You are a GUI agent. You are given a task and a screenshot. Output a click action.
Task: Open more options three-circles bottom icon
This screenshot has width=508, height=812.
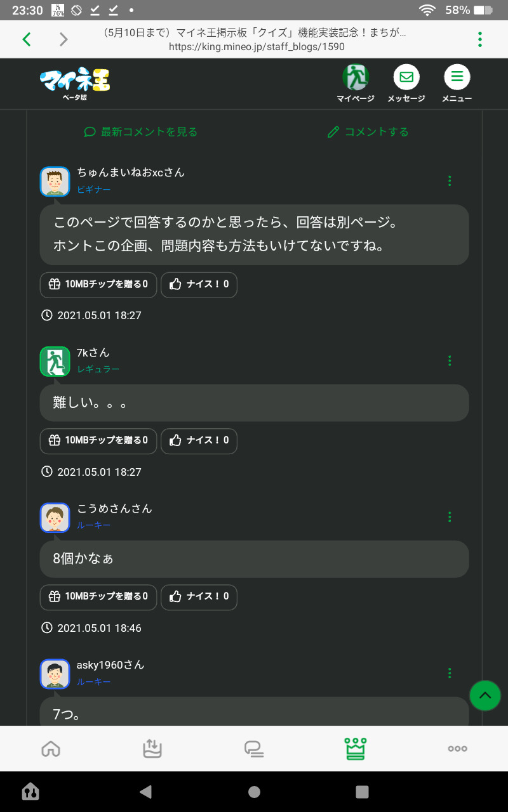tap(457, 749)
